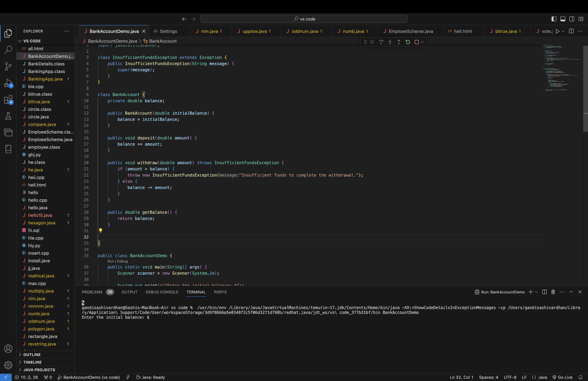The image size is (588, 381).
Task: Click the Go Live status button
Action: [562, 377]
